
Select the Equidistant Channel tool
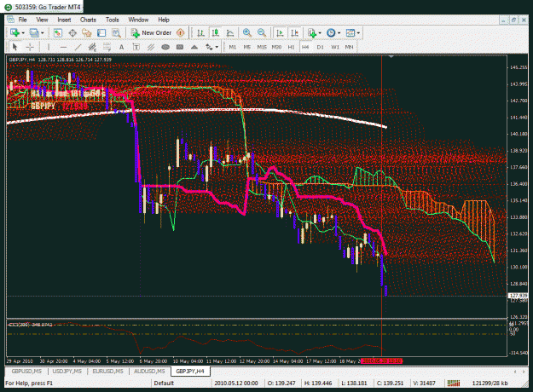(92, 47)
